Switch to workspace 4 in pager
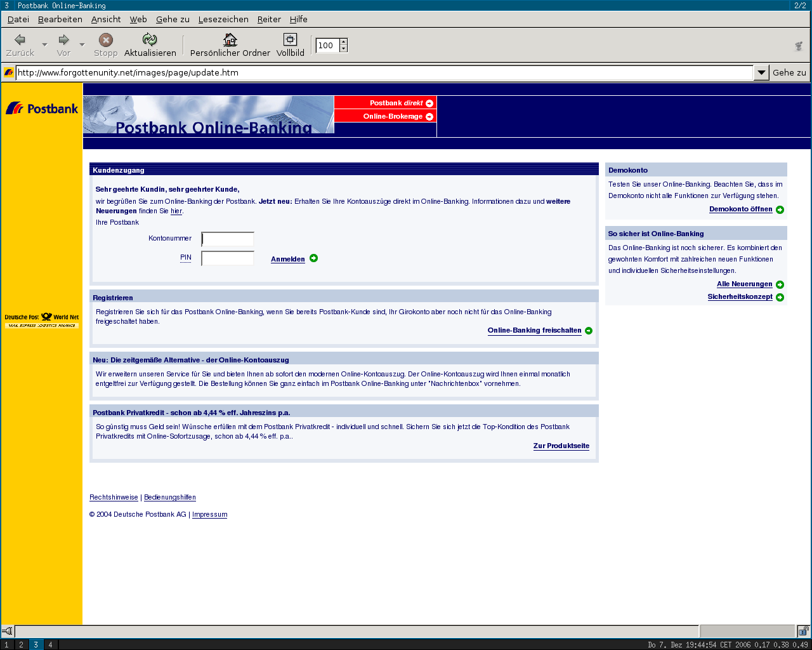The image size is (812, 650). 51,645
